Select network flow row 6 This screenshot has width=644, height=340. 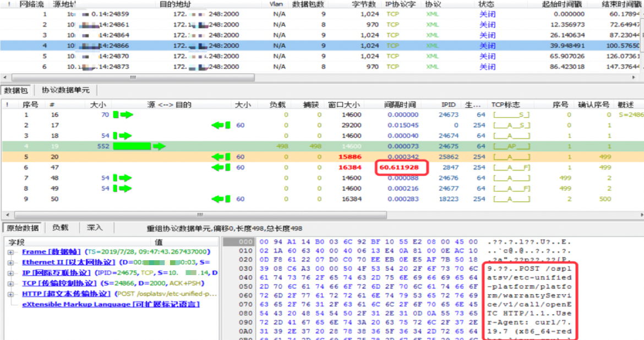[x=220, y=67]
